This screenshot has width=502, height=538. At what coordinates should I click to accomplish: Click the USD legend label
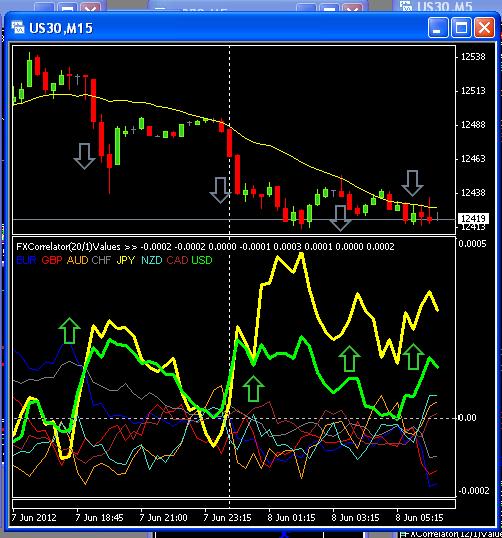pos(202,260)
